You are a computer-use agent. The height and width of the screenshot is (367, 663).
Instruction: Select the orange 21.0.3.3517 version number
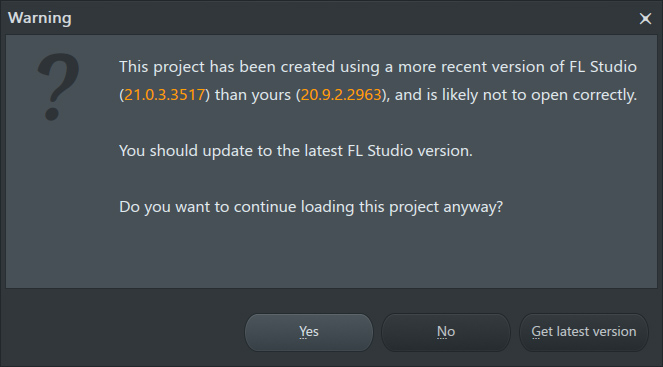[x=164, y=95]
